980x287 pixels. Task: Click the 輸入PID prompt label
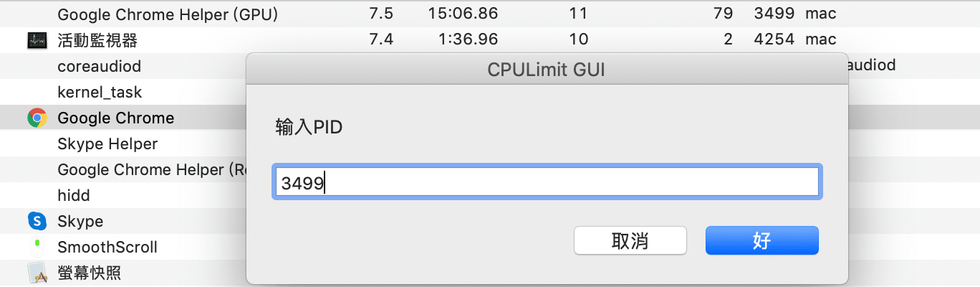click(x=309, y=128)
